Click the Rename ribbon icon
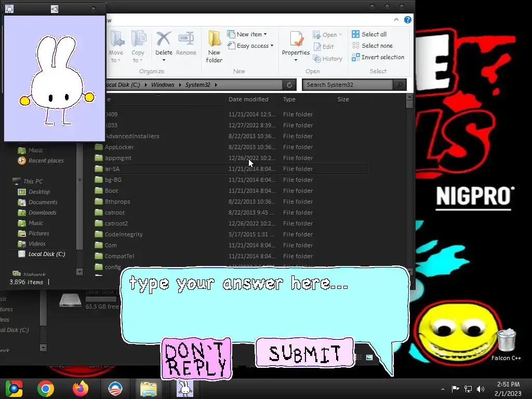The image size is (532, 399). 187,43
